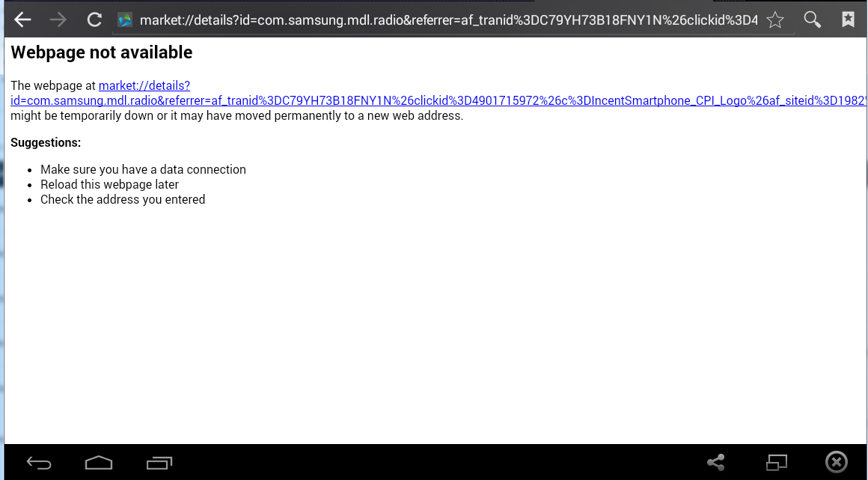The width and height of the screenshot is (868, 480).
Task: Open the saved bookmarks icon
Action: coord(848,19)
